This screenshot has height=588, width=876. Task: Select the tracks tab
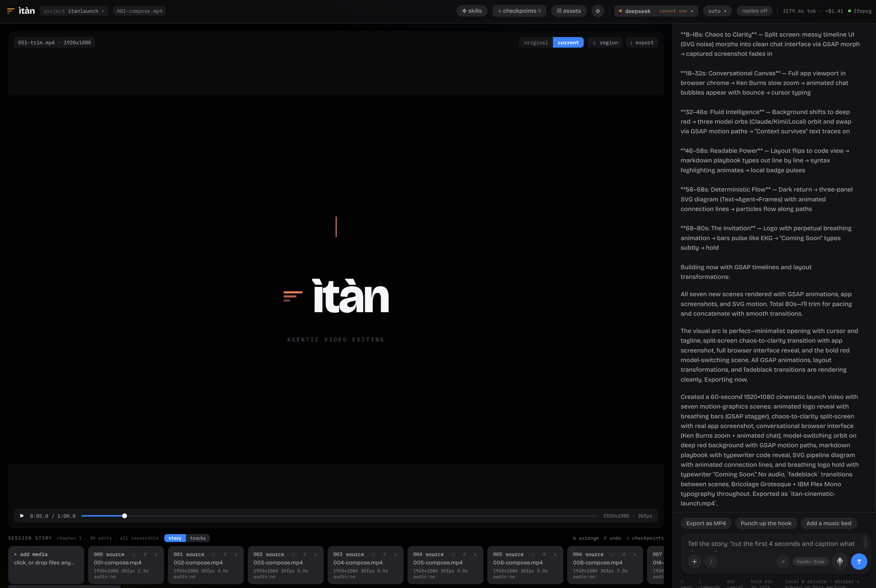pyautogui.click(x=198, y=538)
